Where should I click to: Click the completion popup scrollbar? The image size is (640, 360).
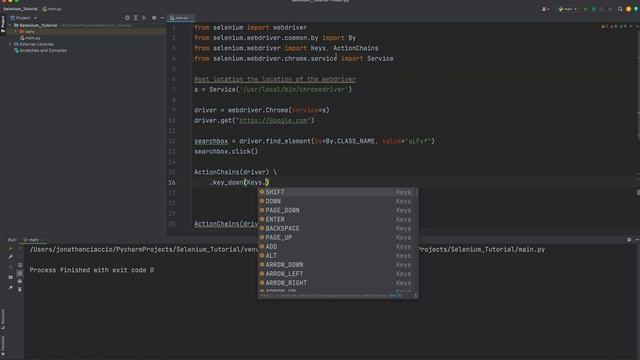point(416,194)
